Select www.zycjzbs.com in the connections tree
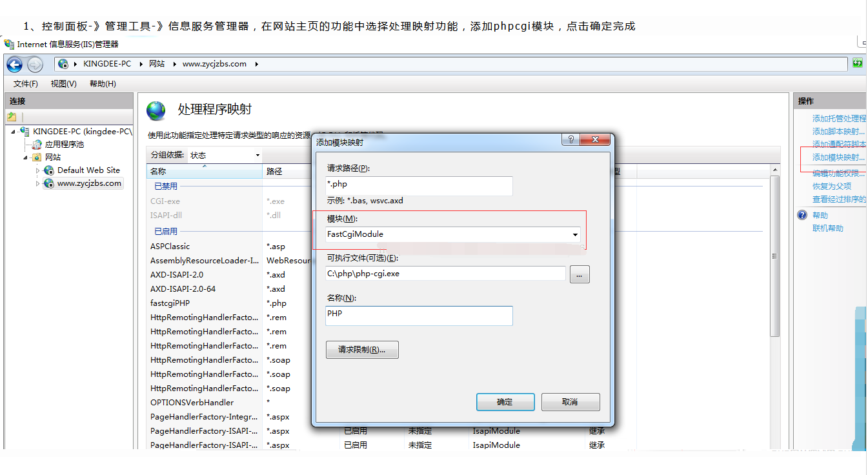This screenshot has height=475, width=868. tap(89, 183)
